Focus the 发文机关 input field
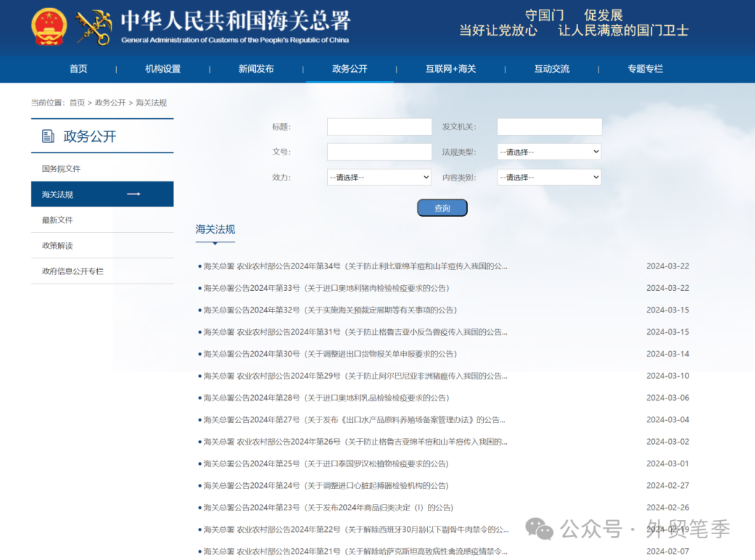The height and width of the screenshot is (560, 755). click(549, 127)
